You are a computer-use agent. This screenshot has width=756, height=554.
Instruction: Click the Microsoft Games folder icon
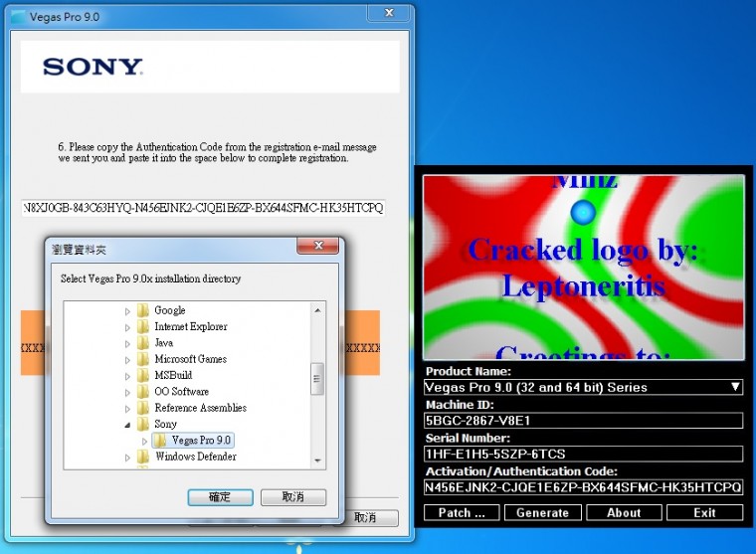pyautogui.click(x=143, y=359)
